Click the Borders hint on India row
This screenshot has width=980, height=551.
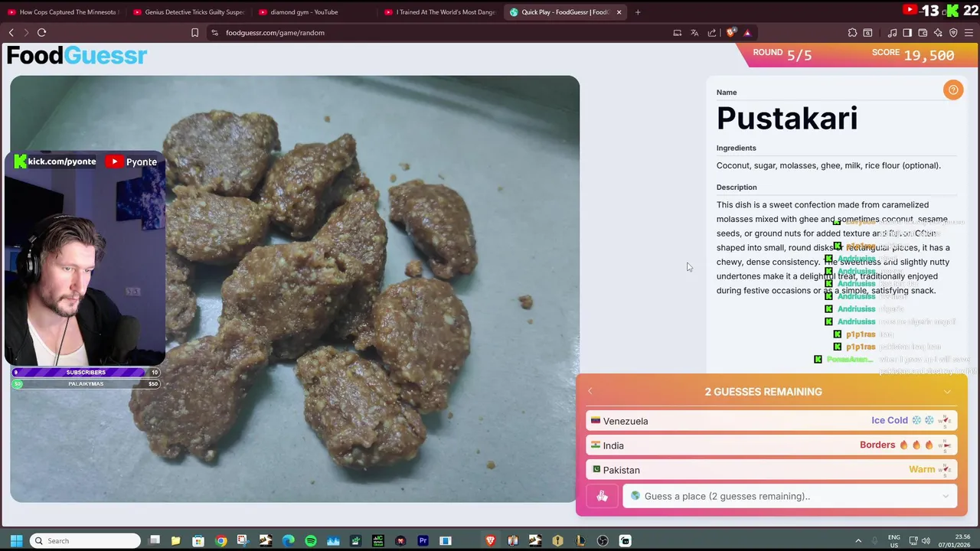(877, 445)
